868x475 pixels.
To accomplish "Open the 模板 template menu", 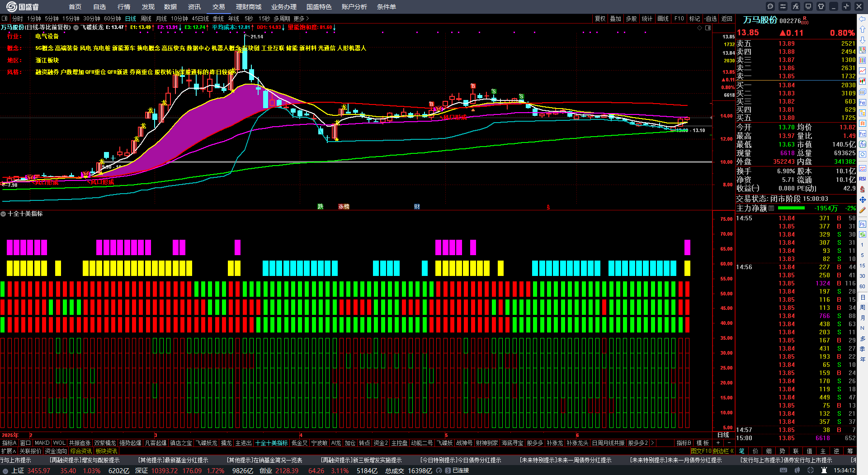I will (x=703, y=443).
